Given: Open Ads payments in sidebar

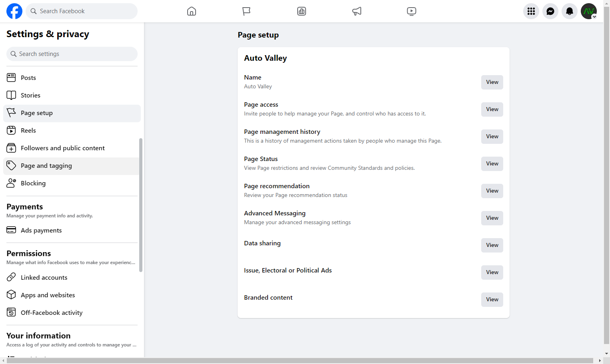Looking at the screenshot, I should click(72, 230).
